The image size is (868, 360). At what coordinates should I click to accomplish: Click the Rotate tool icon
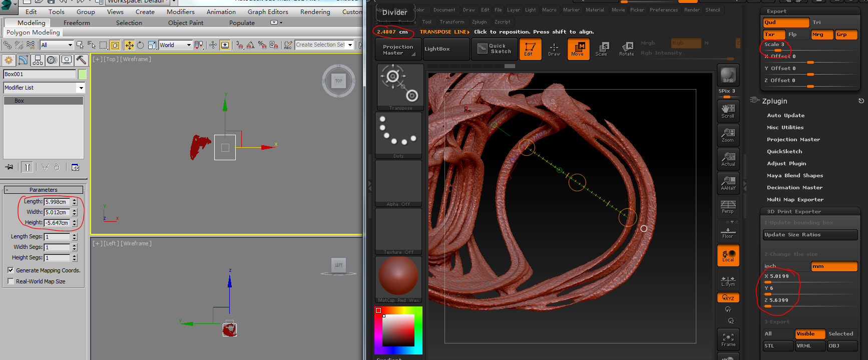pyautogui.click(x=627, y=49)
